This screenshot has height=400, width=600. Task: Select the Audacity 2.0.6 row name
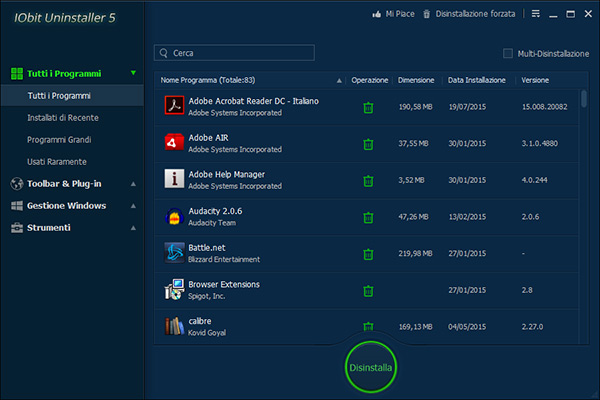pyautogui.click(x=215, y=211)
